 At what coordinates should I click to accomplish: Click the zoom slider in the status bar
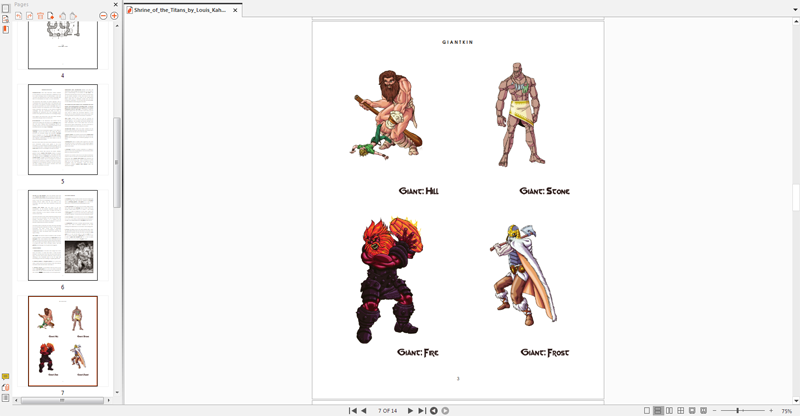pyautogui.click(x=738, y=411)
